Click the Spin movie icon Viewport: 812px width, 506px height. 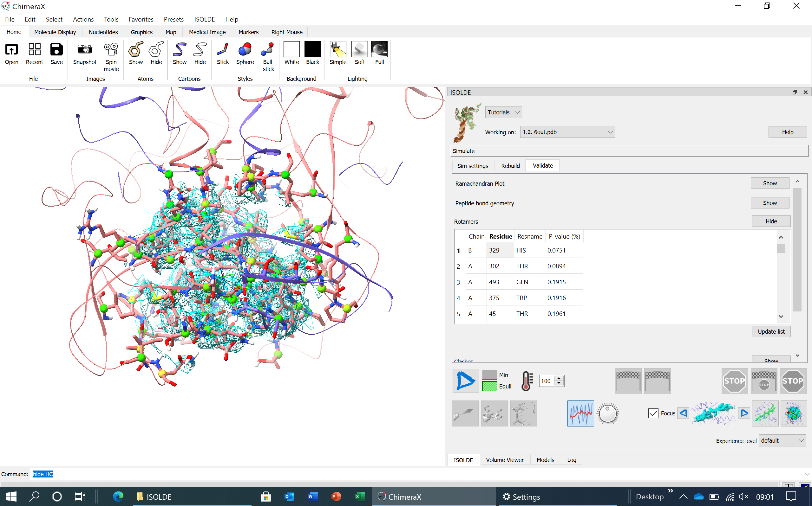tap(111, 50)
